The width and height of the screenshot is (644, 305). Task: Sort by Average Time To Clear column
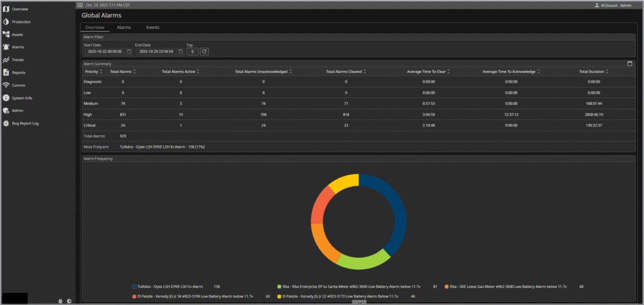[449, 72]
